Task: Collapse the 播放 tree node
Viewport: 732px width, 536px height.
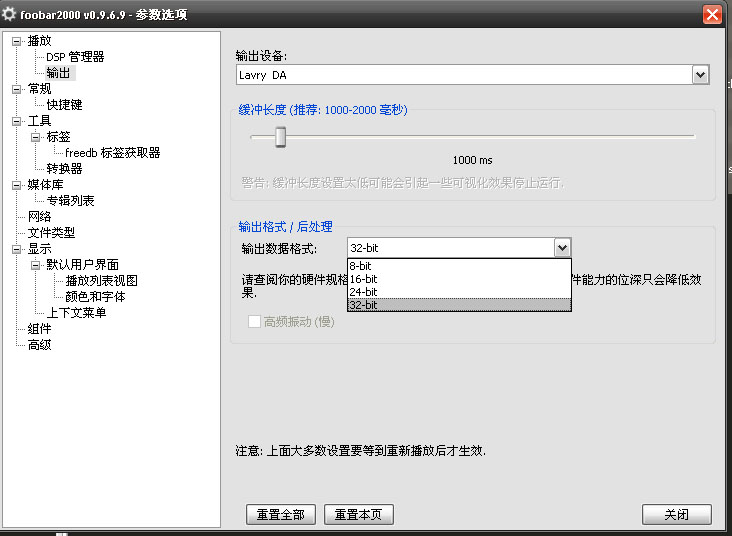Action: [x=17, y=41]
